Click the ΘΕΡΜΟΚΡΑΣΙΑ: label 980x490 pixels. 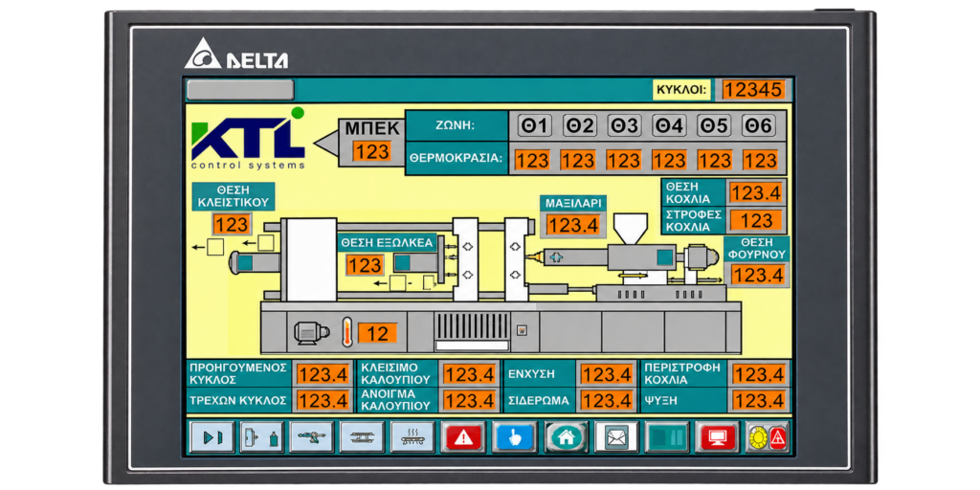click(457, 159)
